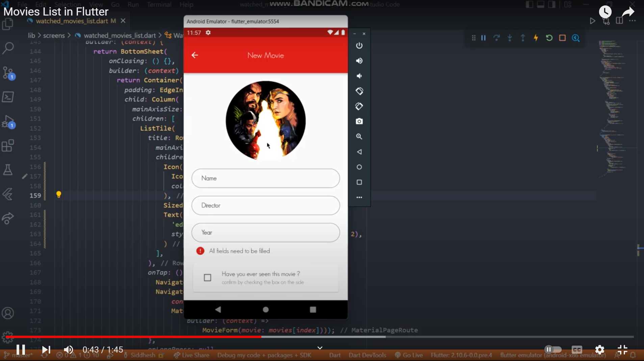Image resolution: width=644 pixels, height=361 pixels.
Task: Click Watch Later clock icon
Action: 605,12
